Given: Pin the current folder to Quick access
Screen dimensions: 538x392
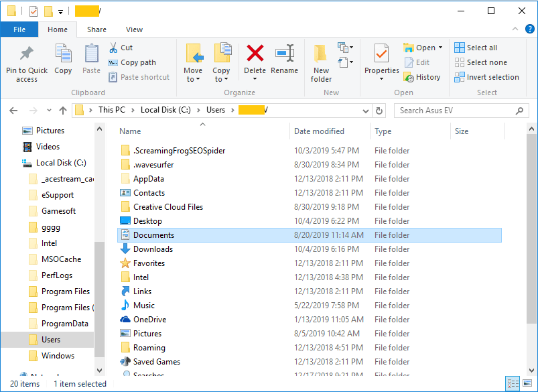Looking at the screenshot, I should click(x=26, y=62).
